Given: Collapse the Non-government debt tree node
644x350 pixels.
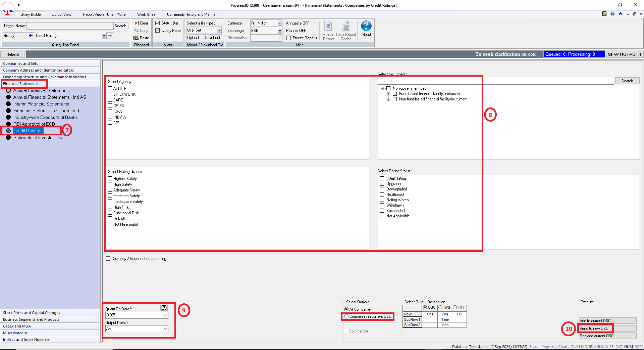Looking at the screenshot, I should pos(382,89).
